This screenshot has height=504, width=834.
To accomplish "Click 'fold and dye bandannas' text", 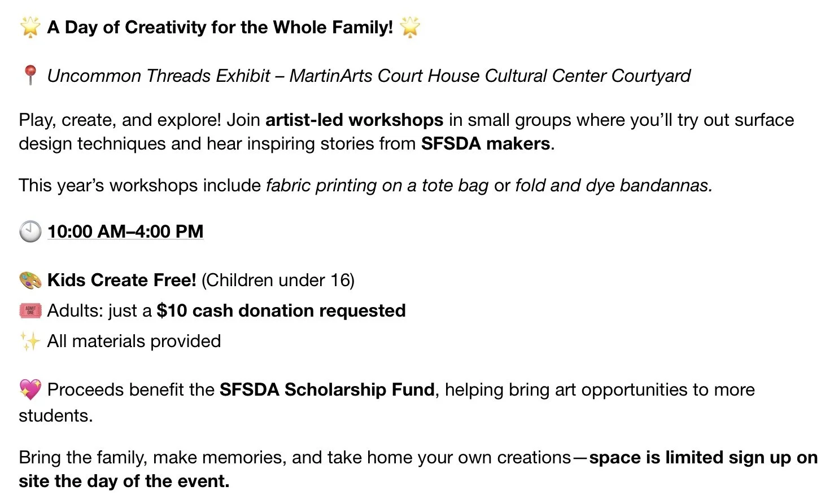I will [613, 185].
